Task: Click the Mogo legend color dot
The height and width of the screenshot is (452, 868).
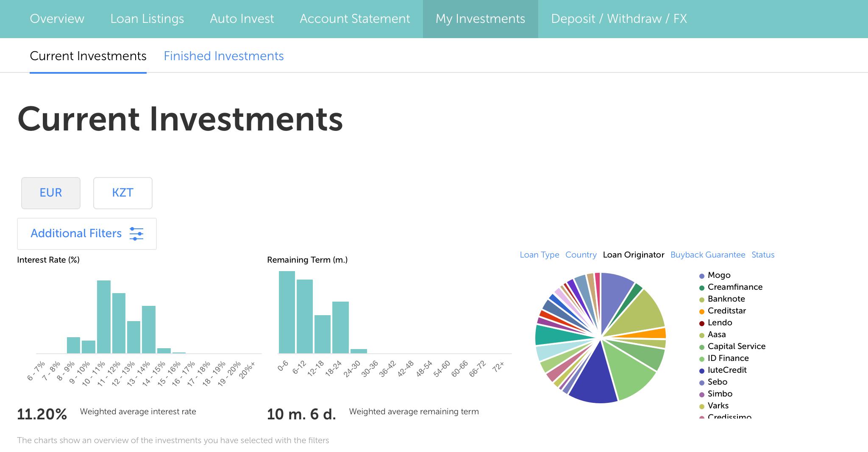Action: 701,276
